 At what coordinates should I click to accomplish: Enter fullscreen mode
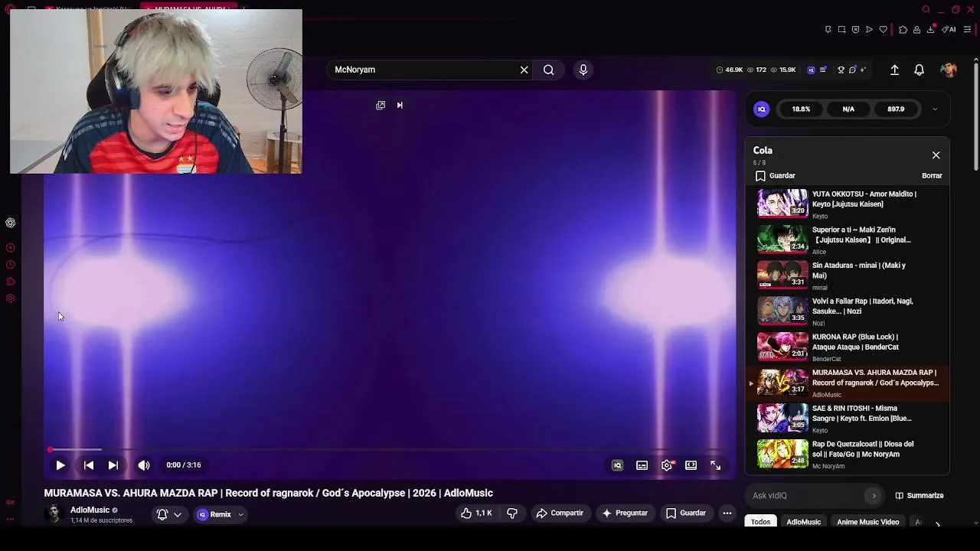pyautogui.click(x=715, y=465)
